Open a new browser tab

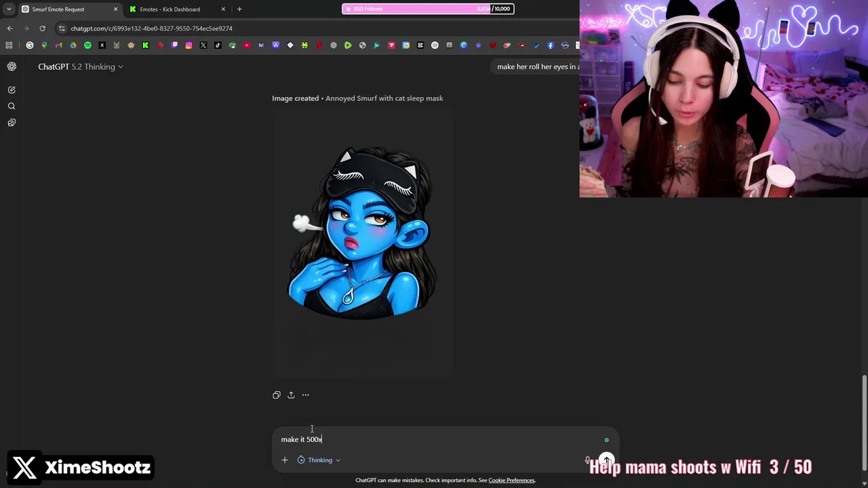click(x=239, y=9)
